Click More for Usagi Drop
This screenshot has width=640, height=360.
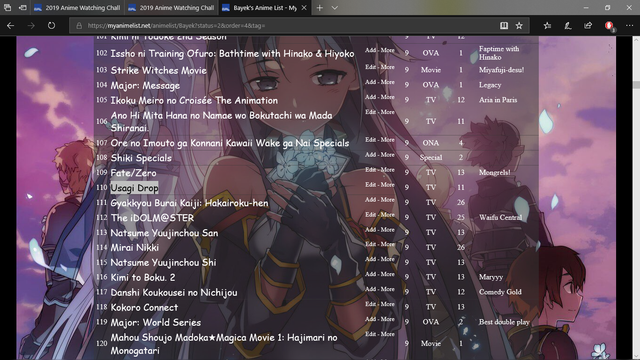click(x=387, y=185)
